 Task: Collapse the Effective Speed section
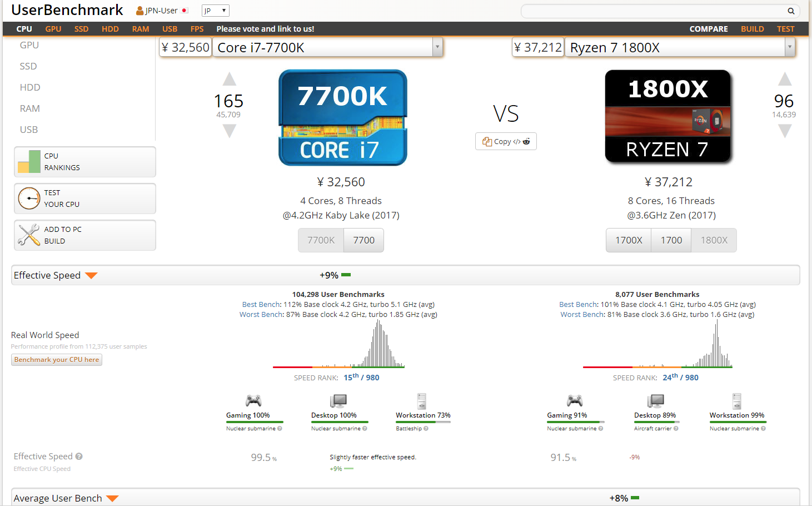(91, 276)
